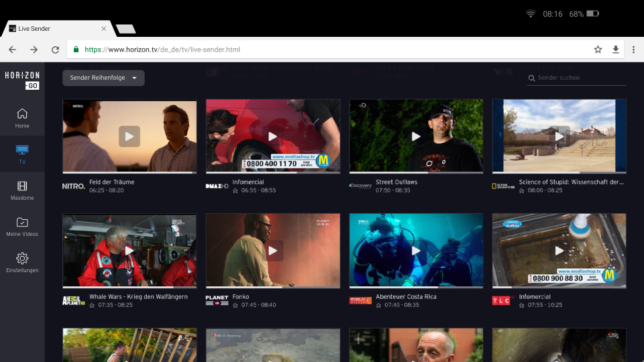Click the Spiegel TV Wissen channel logo
The width and height of the screenshot is (644, 362).
(x=360, y=300)
